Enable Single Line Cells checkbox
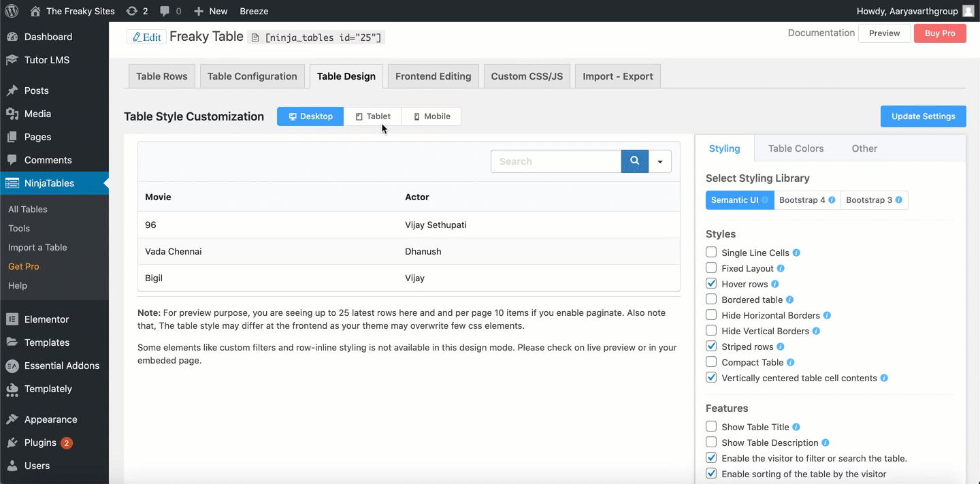 coord(711,253)
